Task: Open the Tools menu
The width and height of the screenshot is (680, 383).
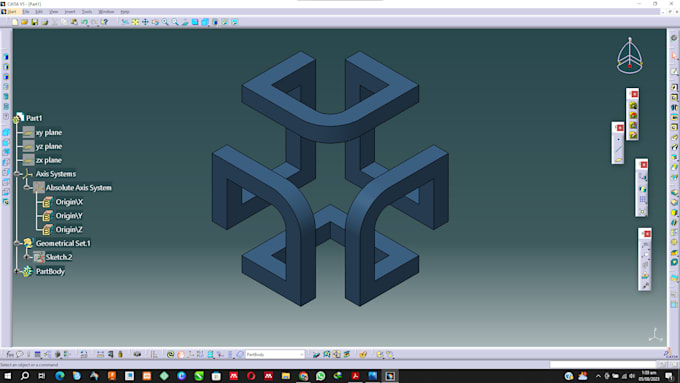Action: (87, 12)
